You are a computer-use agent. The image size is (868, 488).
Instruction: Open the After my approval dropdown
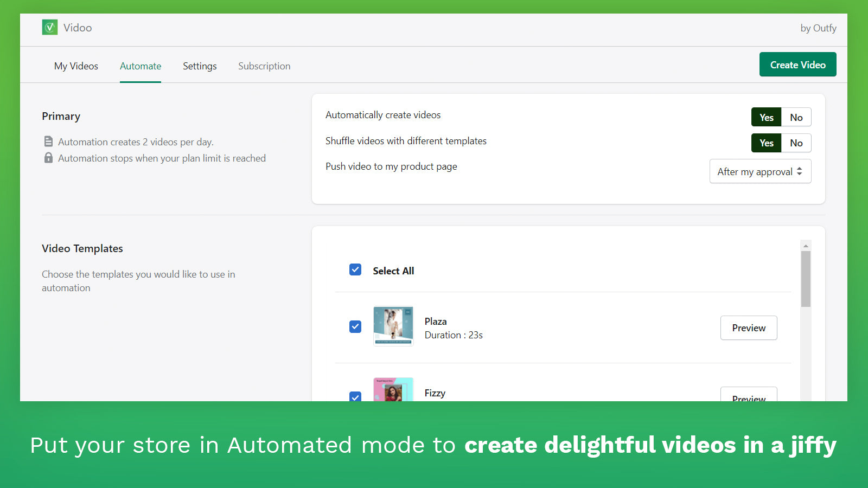(x=760, y=171)
